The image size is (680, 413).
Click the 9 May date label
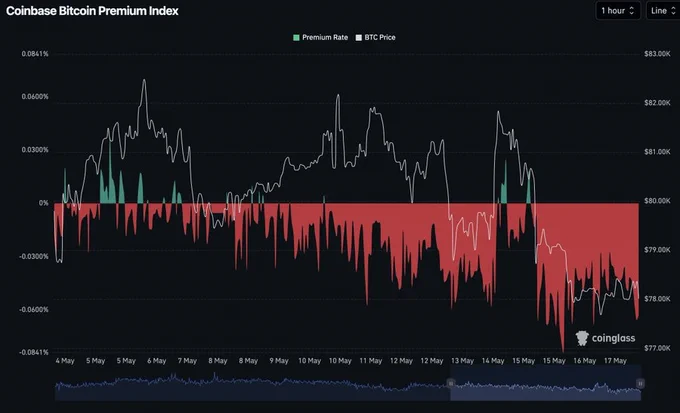(279, 361)
